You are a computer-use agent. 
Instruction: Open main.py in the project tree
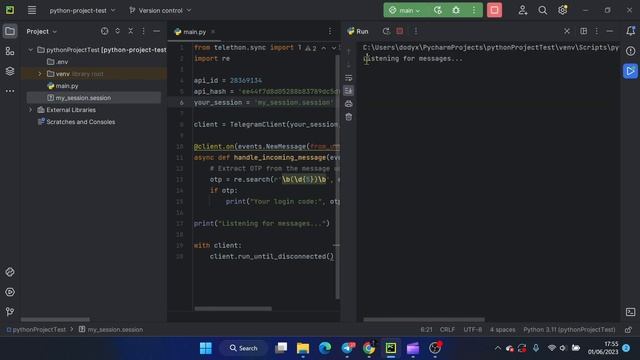63,86
